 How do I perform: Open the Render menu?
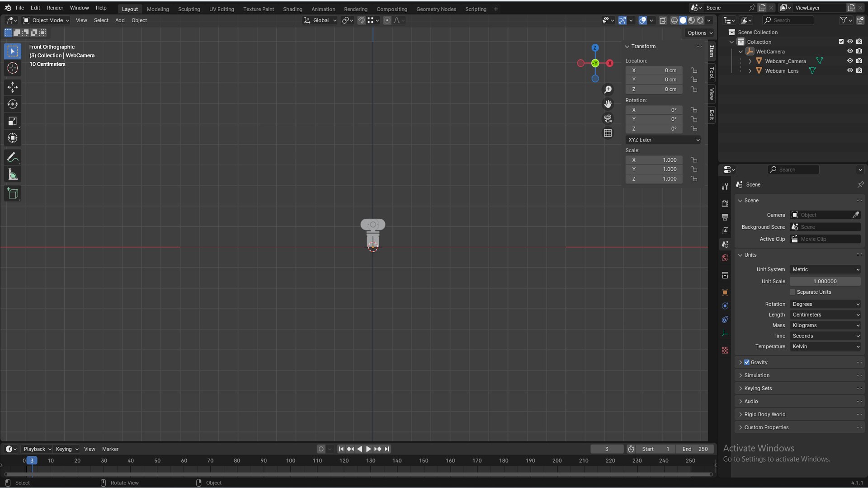point(55,8)
